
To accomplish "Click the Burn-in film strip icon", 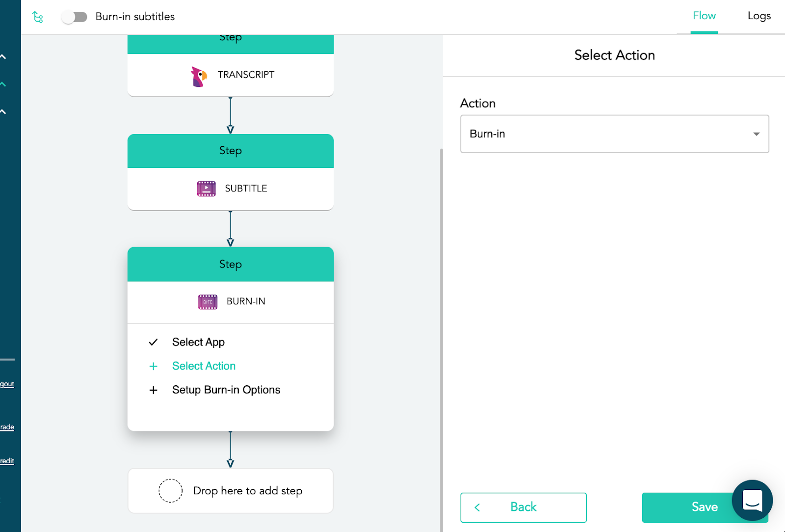I will click(208, 302).
